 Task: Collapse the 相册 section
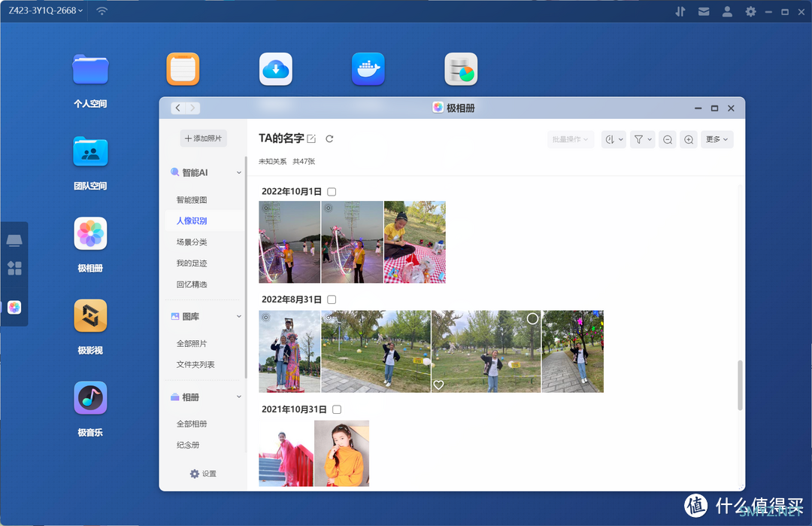point(239,397)
